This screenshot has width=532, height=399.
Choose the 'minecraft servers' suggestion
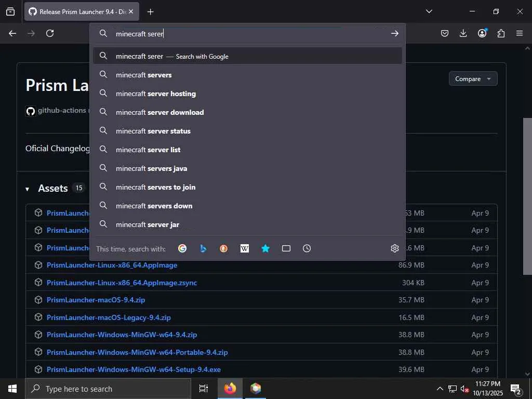[247, 75]
